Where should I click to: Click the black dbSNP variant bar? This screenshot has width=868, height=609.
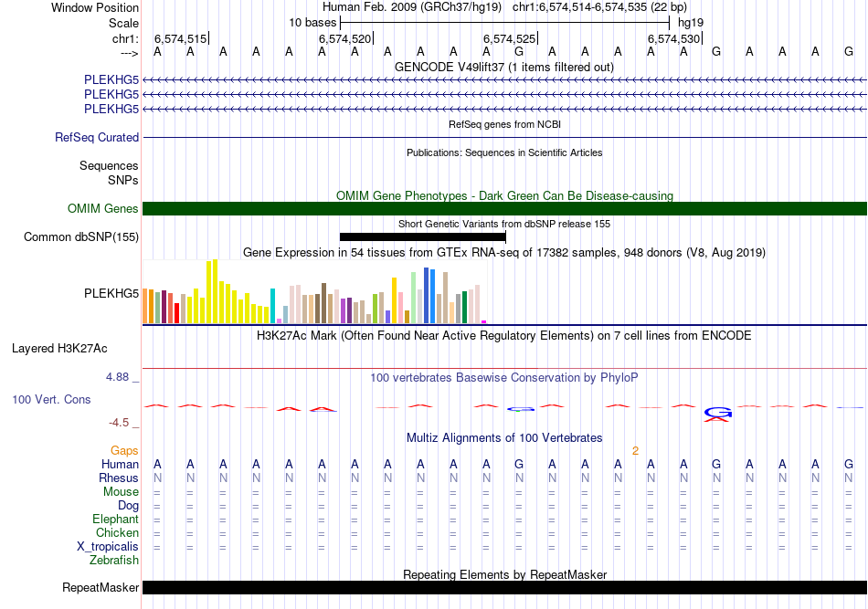[422, 236]
